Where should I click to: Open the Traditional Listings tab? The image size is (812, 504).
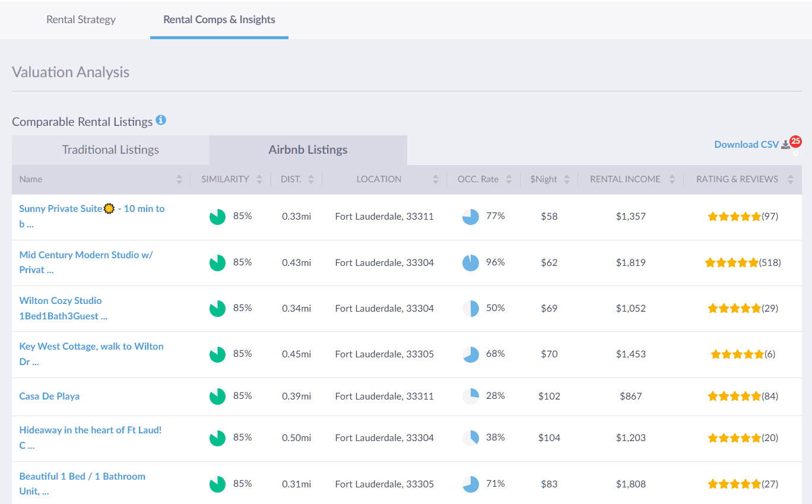tap(110, 150)
